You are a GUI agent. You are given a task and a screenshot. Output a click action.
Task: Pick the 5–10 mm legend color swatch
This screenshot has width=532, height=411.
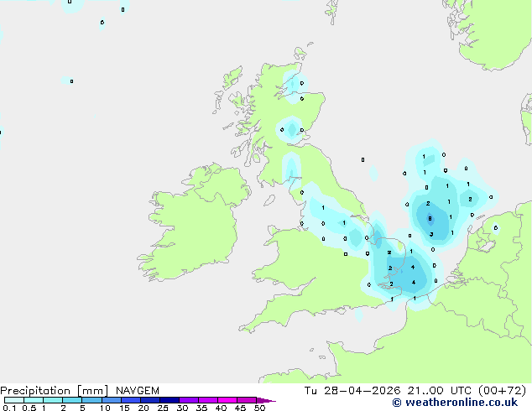click(x=91, y=401)
